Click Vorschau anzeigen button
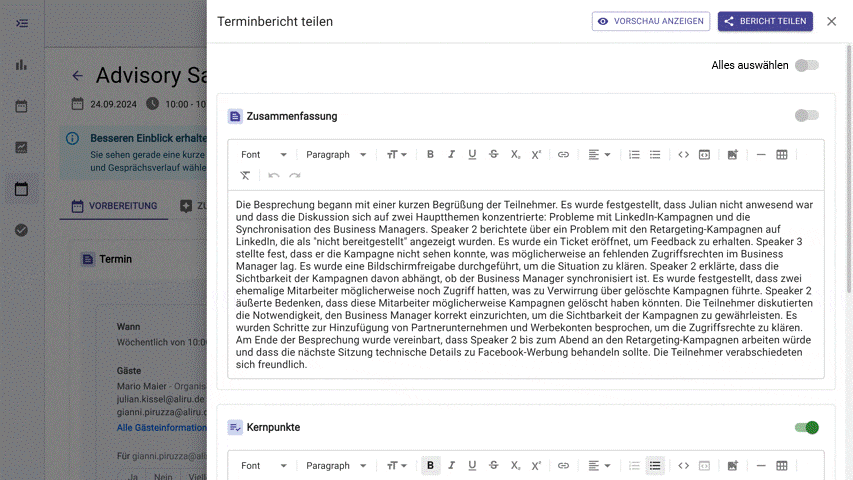 651,21
